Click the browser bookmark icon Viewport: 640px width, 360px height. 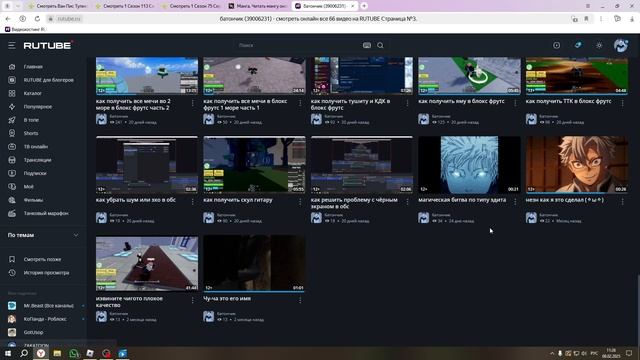coord(586,19)
